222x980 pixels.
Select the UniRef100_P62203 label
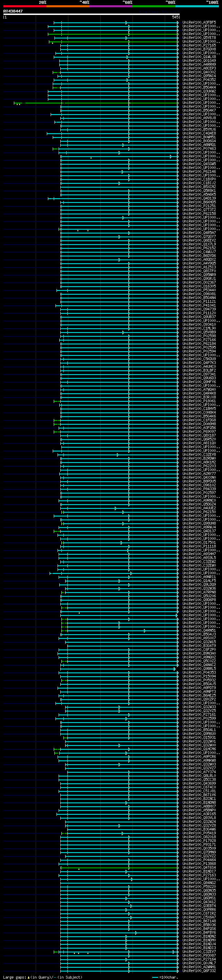[199, 466]
